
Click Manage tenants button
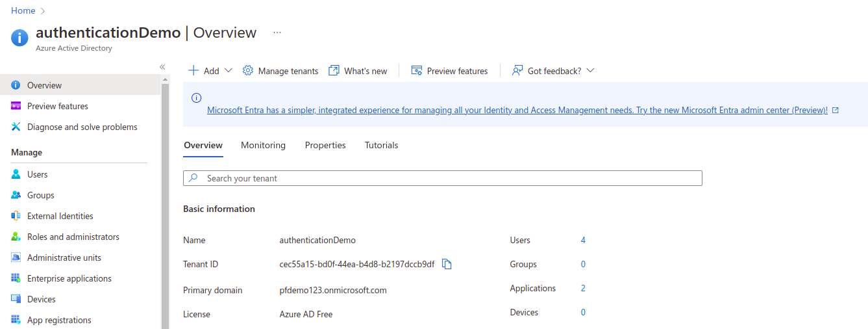(280, 70)
